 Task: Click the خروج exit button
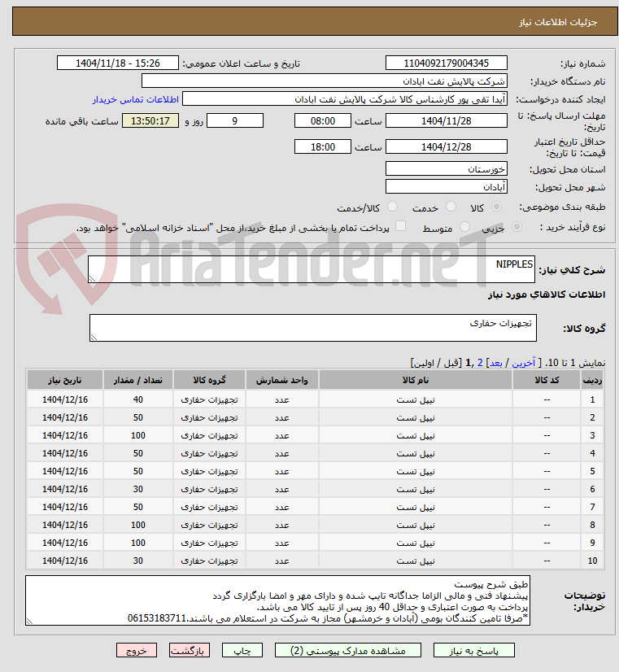137,650
